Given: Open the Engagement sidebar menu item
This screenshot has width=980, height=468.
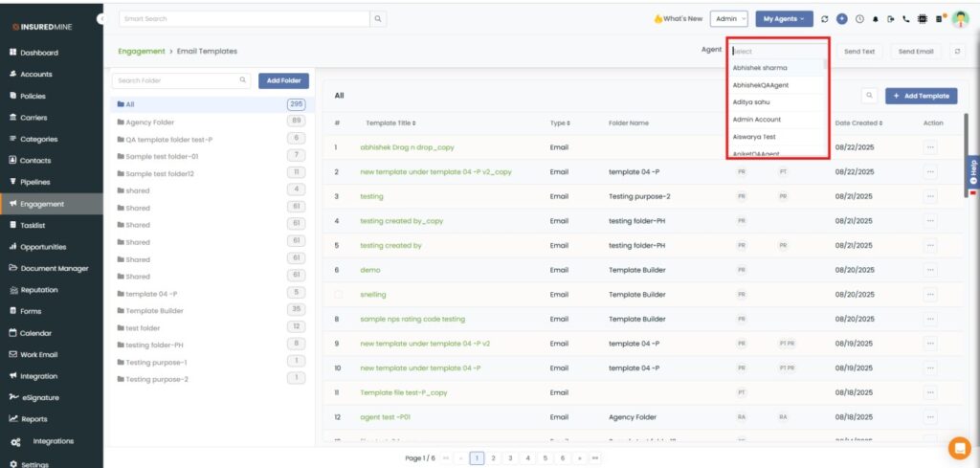Looking at the screenshot, I should 52,204.
